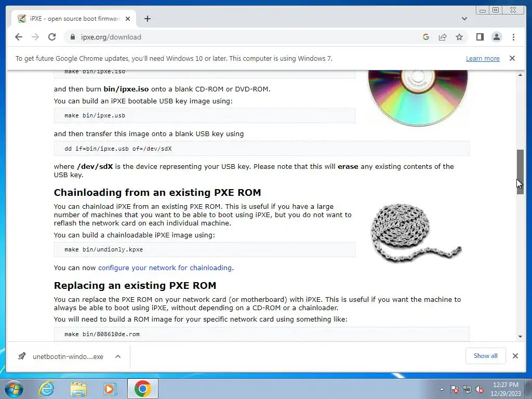Follow the Learn more link in update notice
The height and width of the screenshot is (399, 532).
pos(483,58)
